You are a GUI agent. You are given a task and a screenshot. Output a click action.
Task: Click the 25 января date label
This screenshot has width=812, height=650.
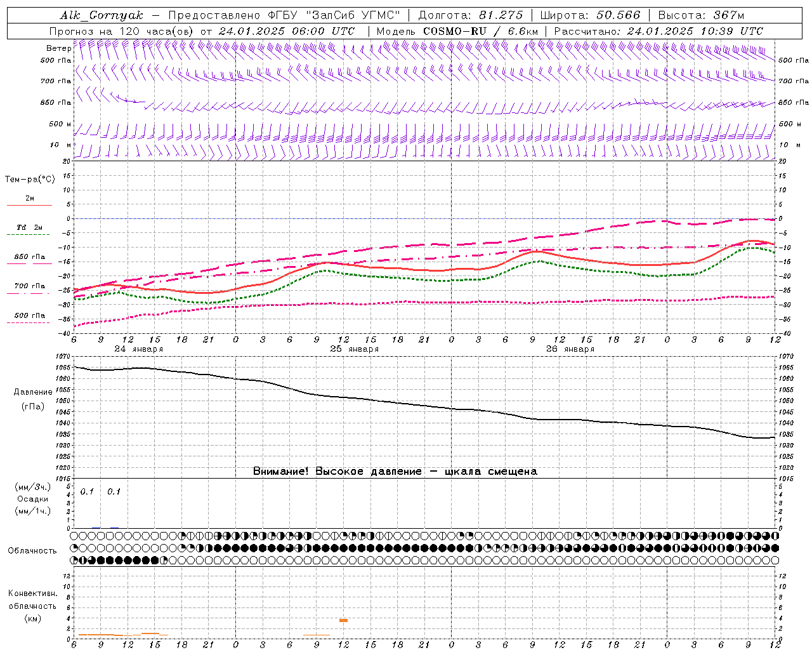(355, 349)
